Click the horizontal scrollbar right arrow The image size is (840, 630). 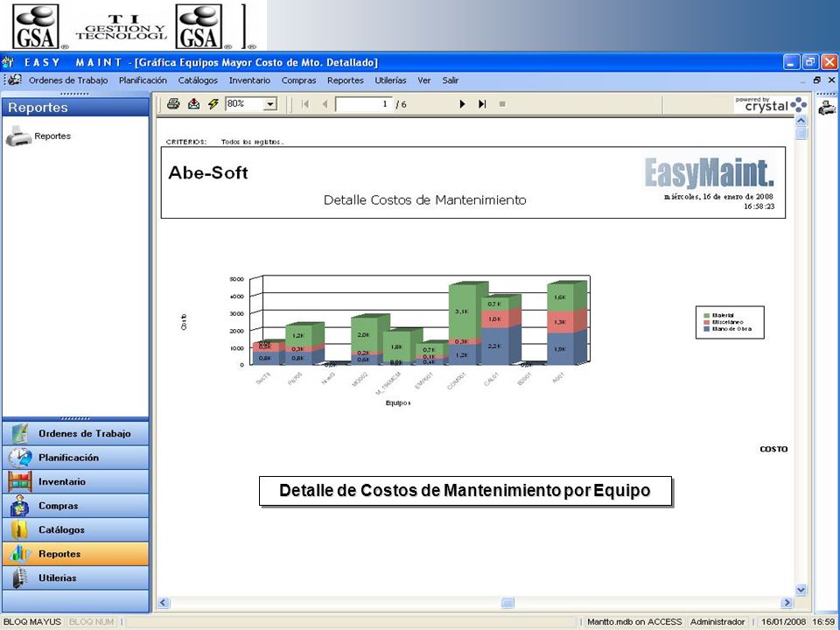(x=787, y=603)
